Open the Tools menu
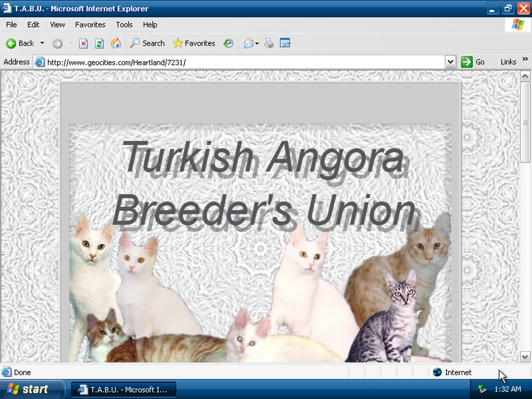 (124, 25)
